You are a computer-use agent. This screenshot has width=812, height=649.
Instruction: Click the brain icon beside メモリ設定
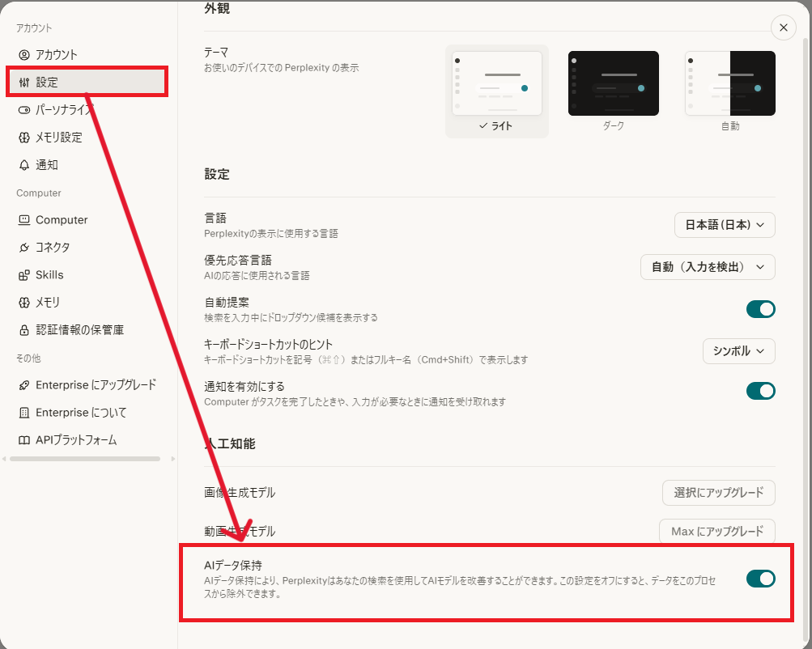[x=23, y=137]
